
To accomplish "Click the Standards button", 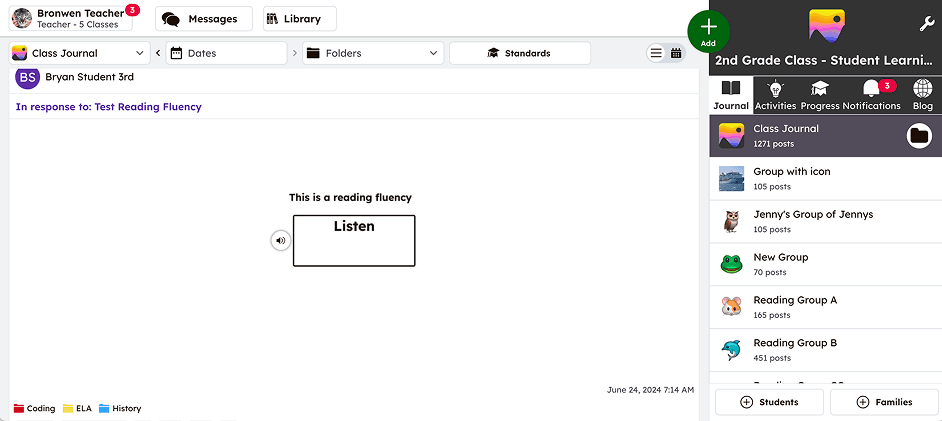I will pyautogui.click(x=518, y=53).
